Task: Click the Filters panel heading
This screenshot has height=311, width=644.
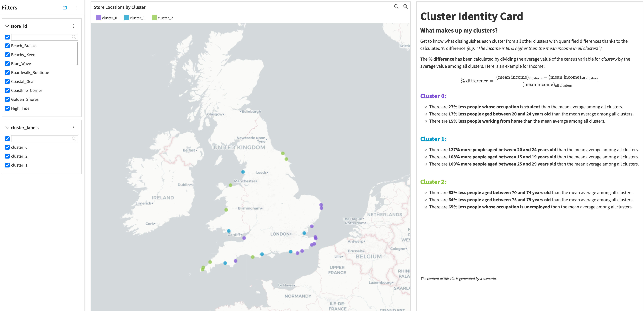Action: 9,8
